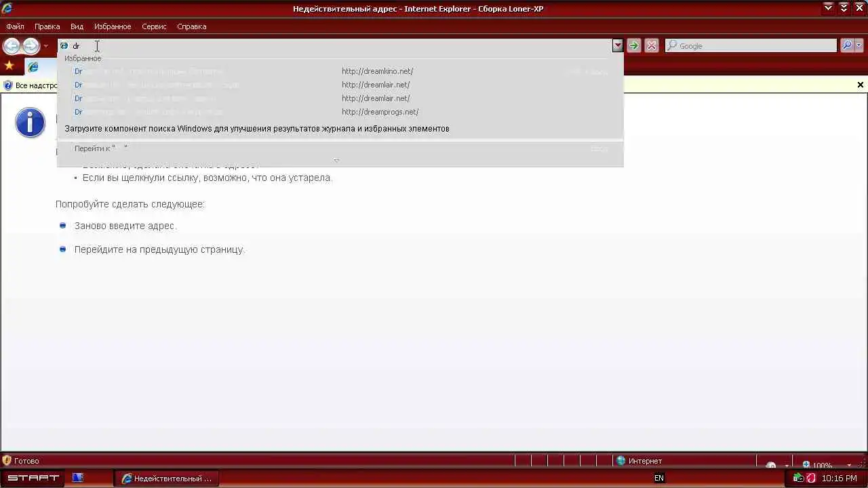Click the 'Перейти к' go-to row
Screen dimensions: 868x488
tap(340, 148)
